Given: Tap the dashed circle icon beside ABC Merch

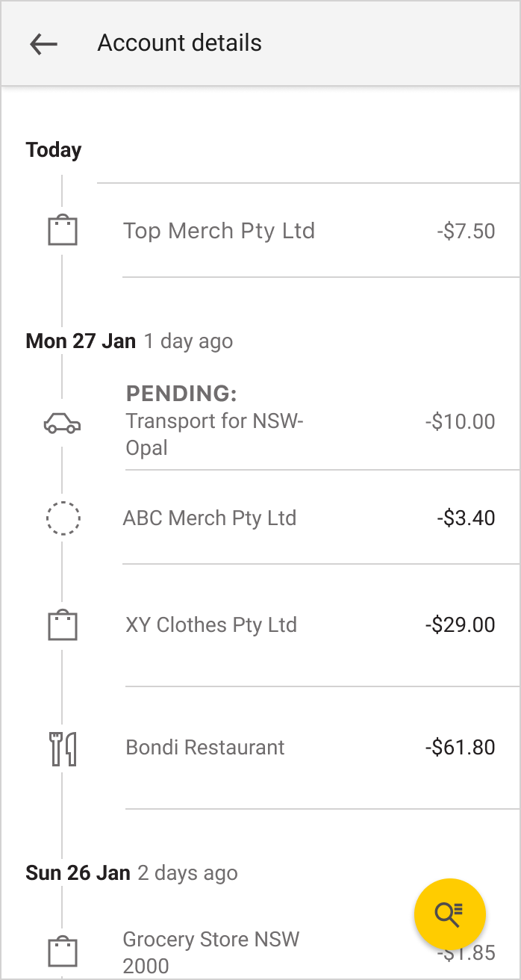Looking at the screenshot, I should coord(63,518).
